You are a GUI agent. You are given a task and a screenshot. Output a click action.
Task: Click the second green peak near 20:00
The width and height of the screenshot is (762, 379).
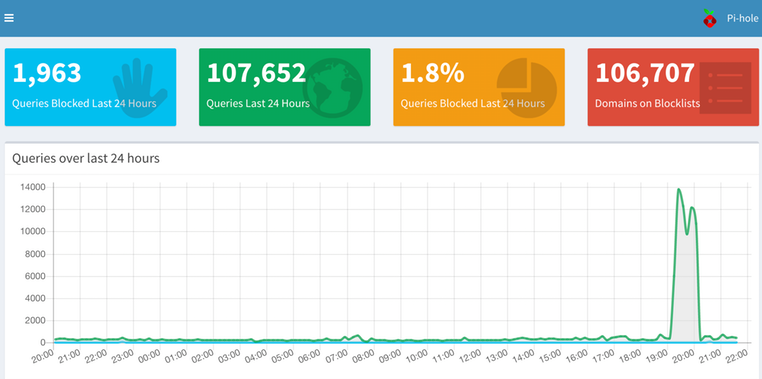pyautogui.click(x=692, y=208)
